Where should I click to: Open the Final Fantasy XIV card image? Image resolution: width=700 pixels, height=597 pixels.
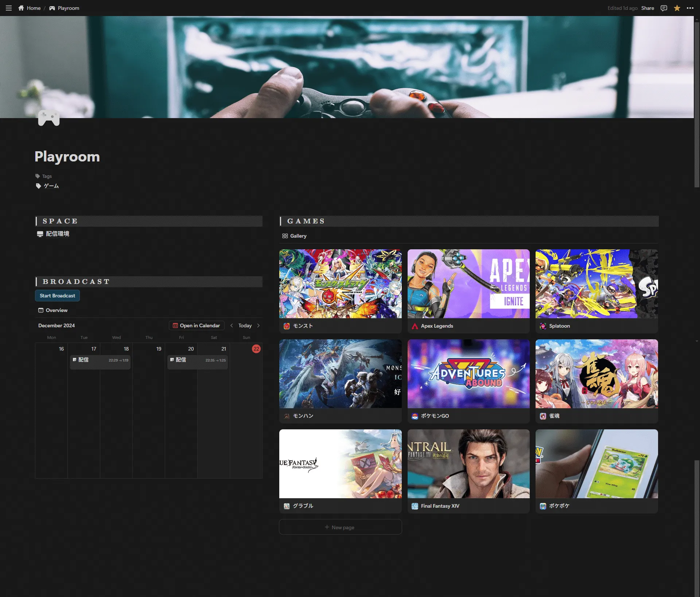coord(468,464)
